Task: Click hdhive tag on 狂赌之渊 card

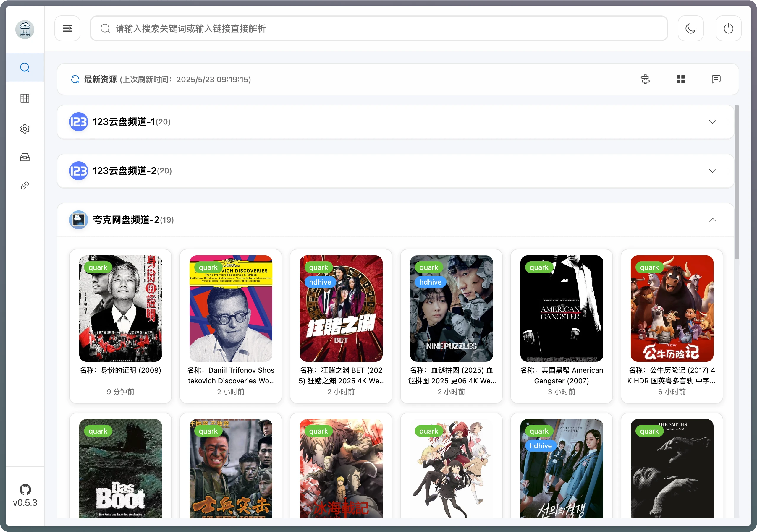Action: 320,282
